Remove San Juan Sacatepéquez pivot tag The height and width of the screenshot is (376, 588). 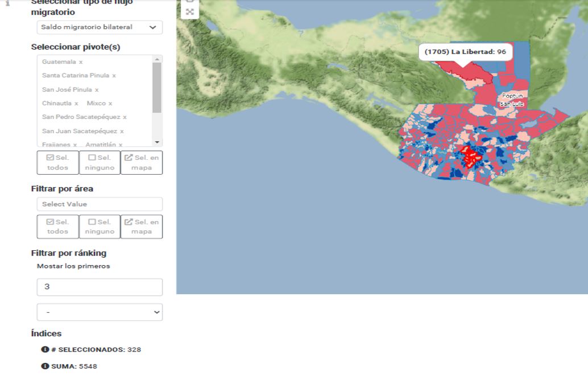pos(122,131)
